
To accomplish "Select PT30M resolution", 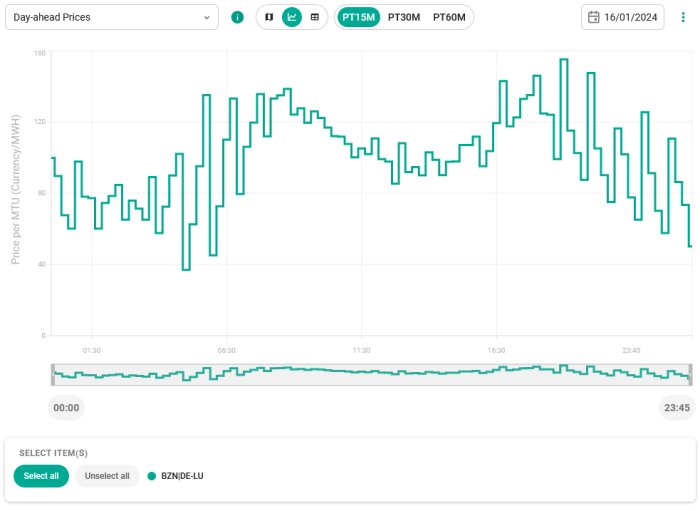I will point(404,17).
